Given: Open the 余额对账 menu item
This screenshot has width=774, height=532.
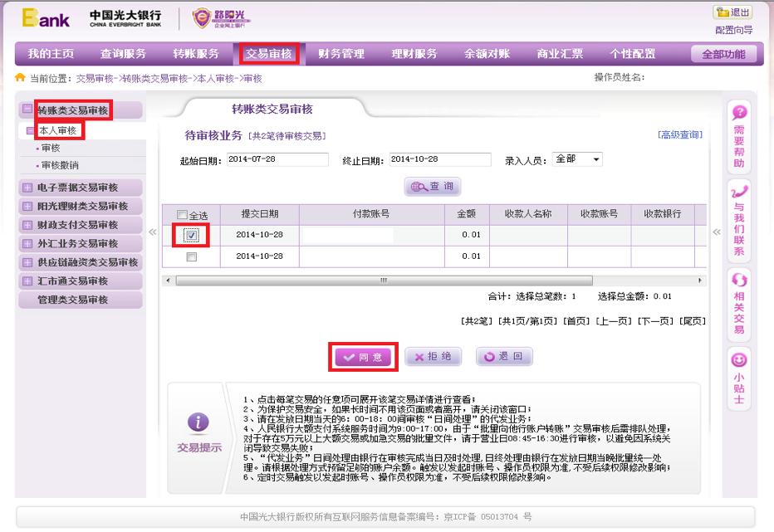Looking at the screenshot, I should pyautogui.click(x=486, y=52).
